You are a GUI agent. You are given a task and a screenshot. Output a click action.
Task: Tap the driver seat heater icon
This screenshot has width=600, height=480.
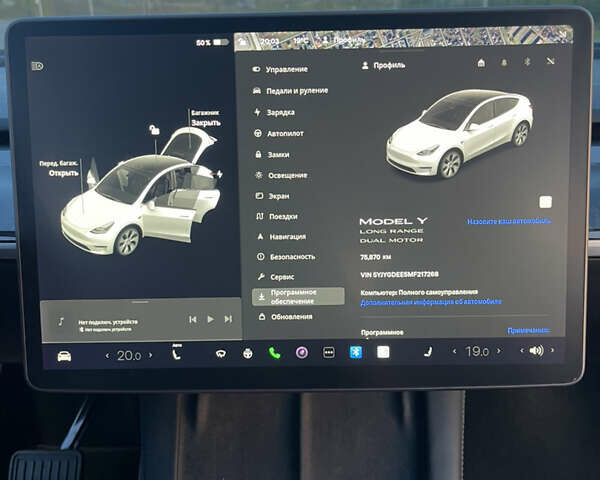coord(176,353)
